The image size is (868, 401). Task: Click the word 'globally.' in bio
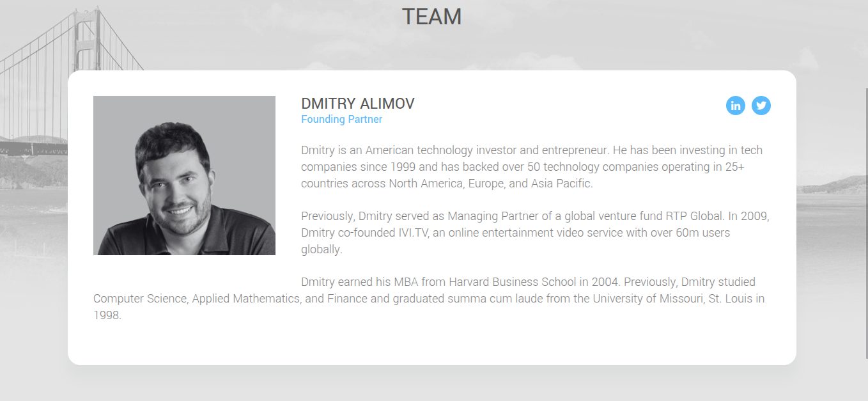[322, 249]
